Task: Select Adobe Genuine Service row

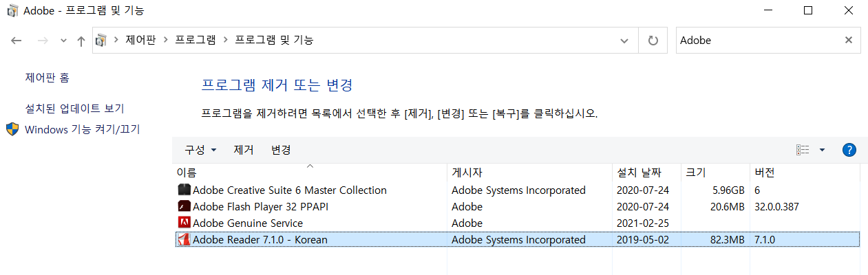Action: (x=518, y=223)
